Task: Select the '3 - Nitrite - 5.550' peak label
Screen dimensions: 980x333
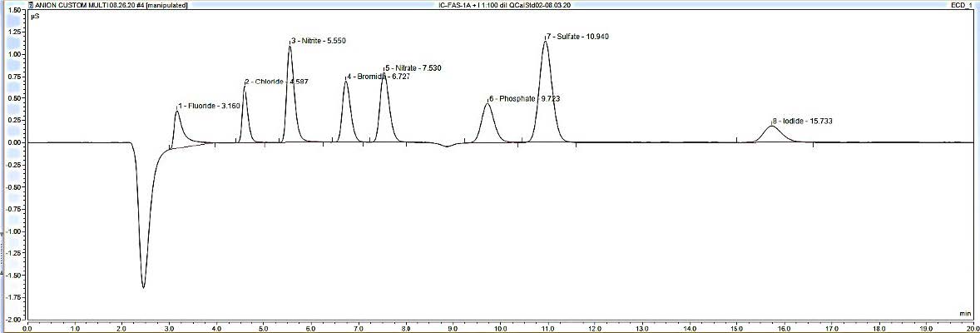Action: 319,41
